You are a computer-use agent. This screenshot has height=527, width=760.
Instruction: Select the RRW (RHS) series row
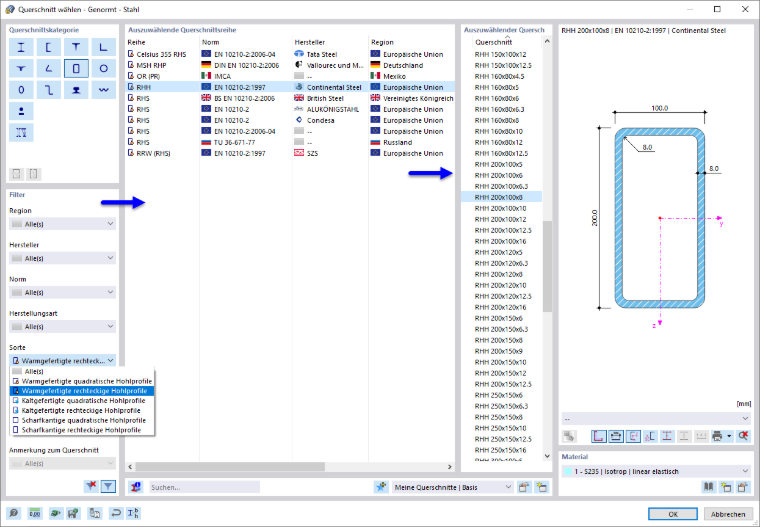tap(290, 153)
